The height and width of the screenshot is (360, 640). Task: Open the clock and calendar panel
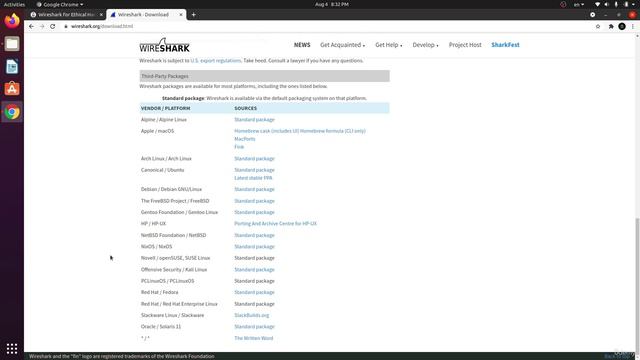point(332,4)
